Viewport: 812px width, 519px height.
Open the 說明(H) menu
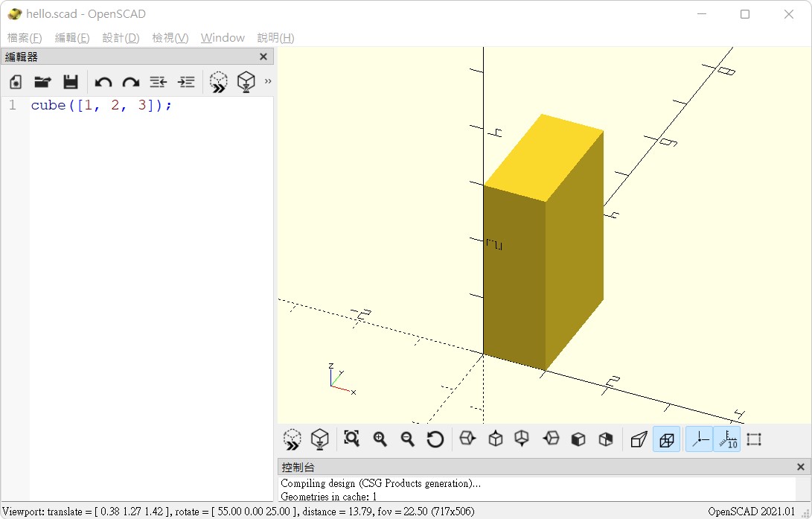275,38
